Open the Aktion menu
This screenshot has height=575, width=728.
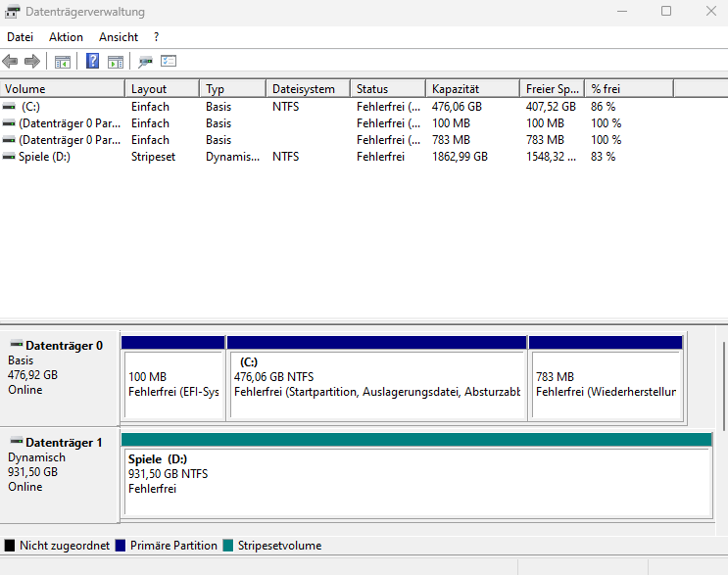pyautogui.click(x=66, y=37)
